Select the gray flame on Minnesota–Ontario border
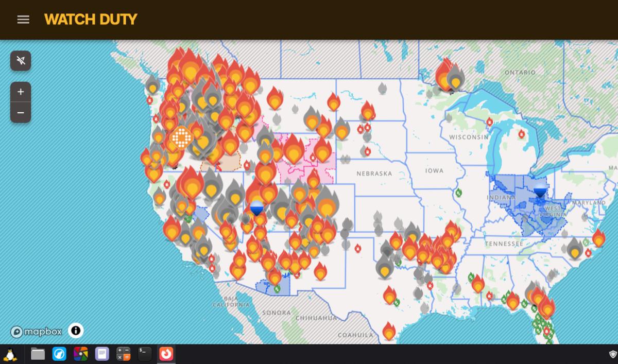The height and width of the screenshot is (364, 618). pos(455,78)
